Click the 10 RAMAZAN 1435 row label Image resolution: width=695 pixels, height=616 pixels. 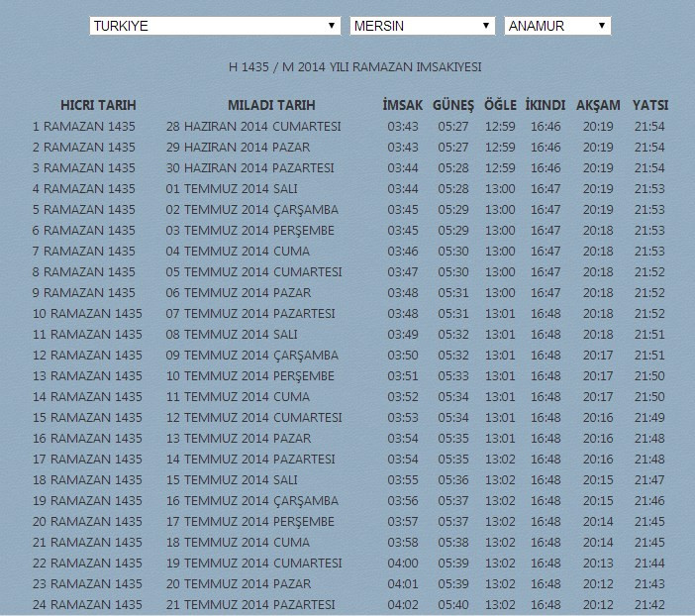(87, 314)
